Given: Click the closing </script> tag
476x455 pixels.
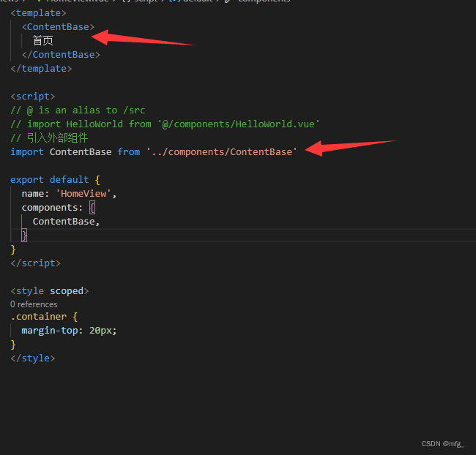Looking at the screenshot, I should point(36,263).
